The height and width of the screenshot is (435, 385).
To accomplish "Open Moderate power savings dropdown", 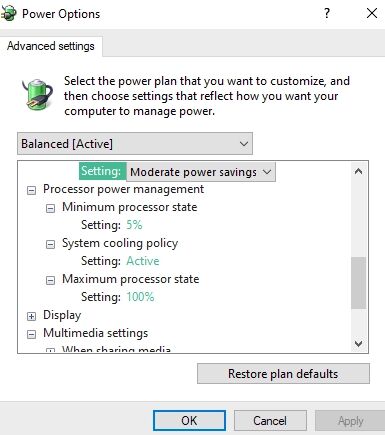I will pyautogui.click(x=201, y=172).
